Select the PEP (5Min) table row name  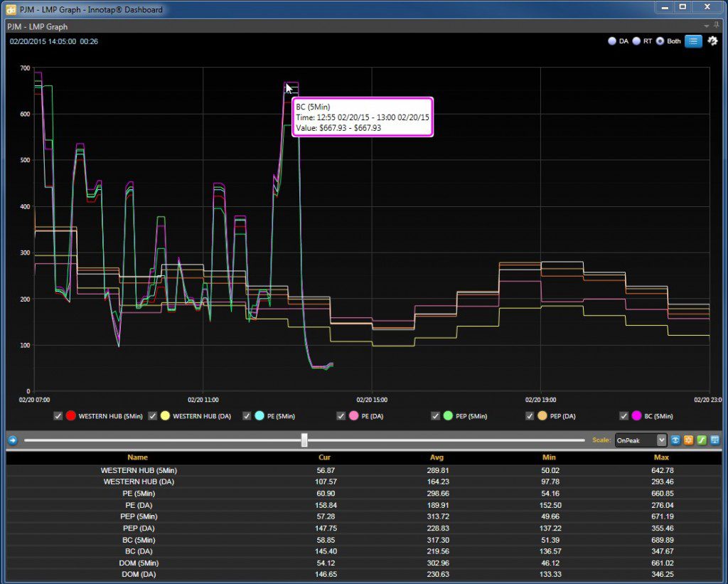(x=139, y=516)
